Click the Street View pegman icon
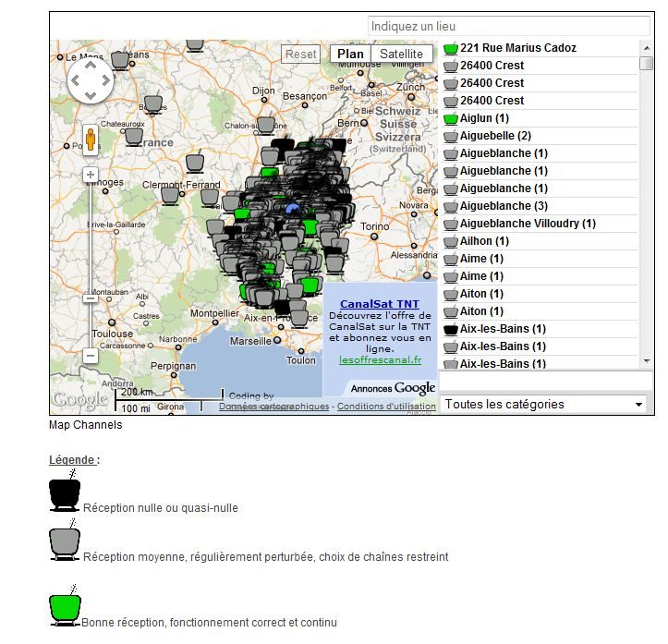 [91, 140]
